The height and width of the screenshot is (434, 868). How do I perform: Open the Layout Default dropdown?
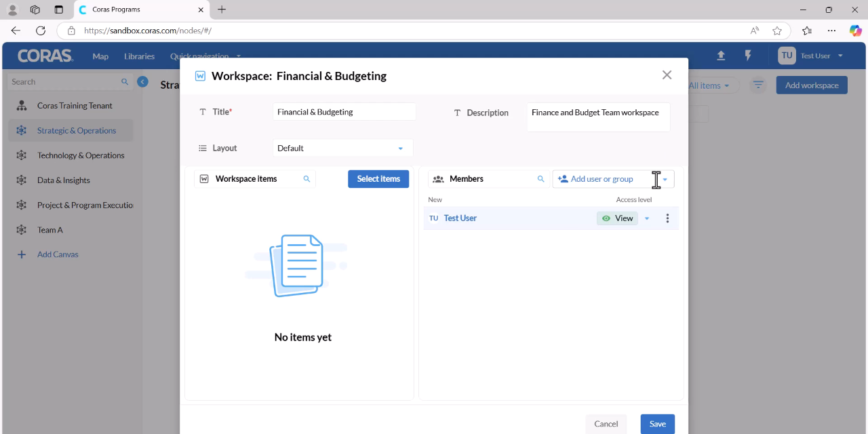pos(343,148)
